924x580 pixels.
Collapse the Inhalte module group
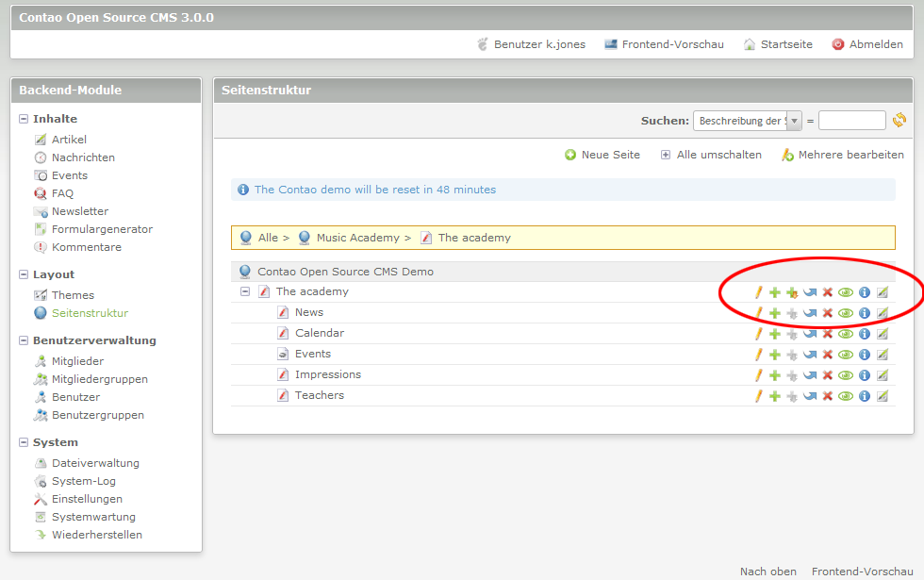24,119
